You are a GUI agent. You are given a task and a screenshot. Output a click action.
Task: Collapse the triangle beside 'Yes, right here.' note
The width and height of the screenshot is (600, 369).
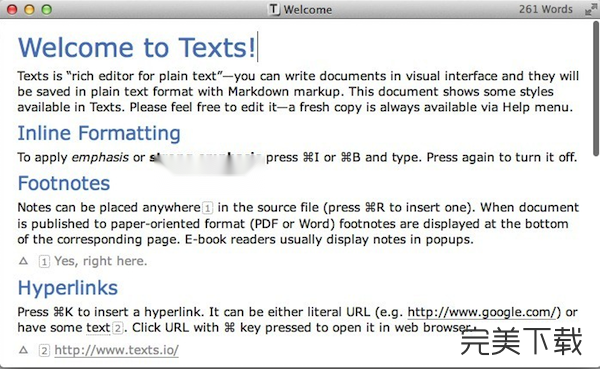click(x=23, y=261)
